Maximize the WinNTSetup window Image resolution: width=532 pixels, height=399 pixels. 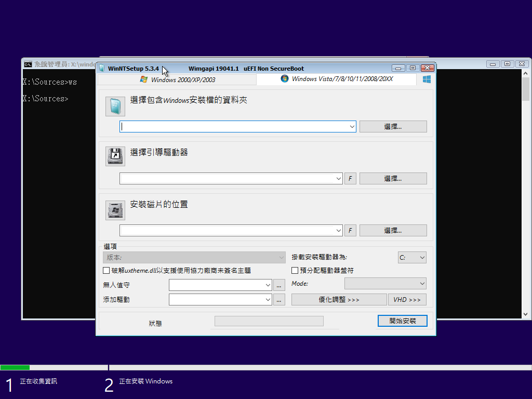[413, 68]
